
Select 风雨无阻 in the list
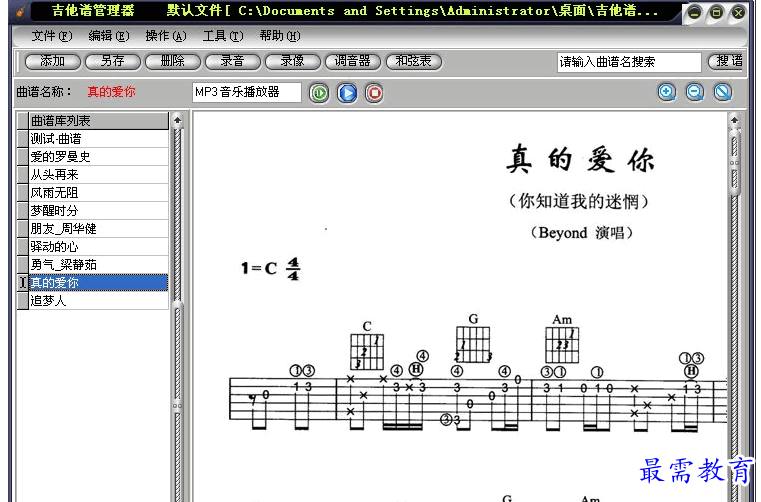(99, 193)
